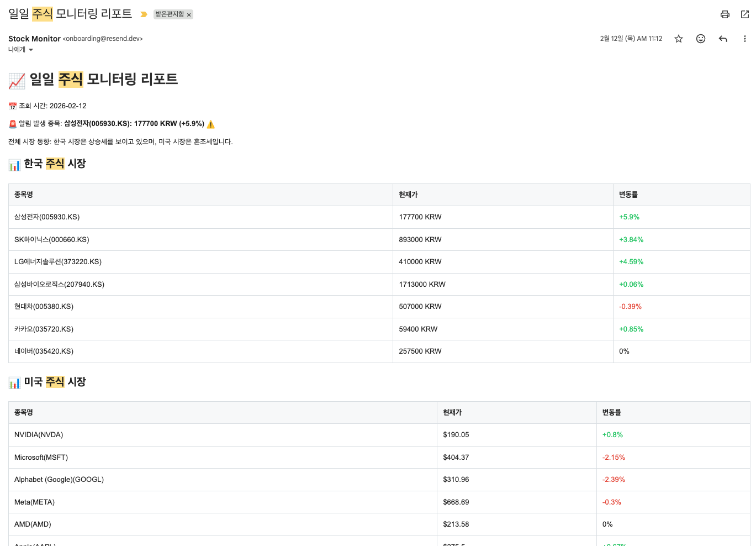Toggle the yellow importance marker beside the subject
Image resolution: width=756 pixels, height=546 pixels.
144,14
